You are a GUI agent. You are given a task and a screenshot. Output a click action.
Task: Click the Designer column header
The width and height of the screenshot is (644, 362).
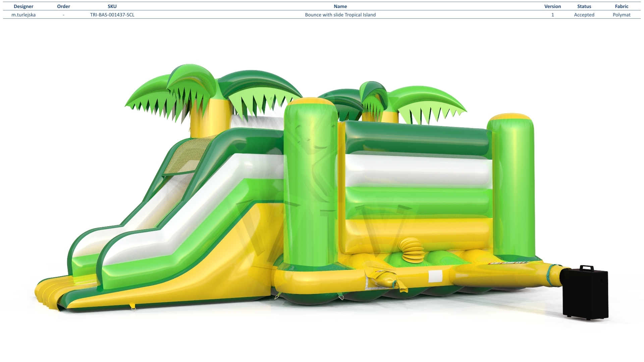23,6
